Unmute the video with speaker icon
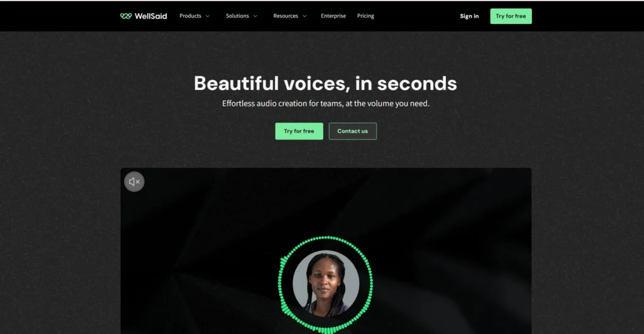The image size is (644, 334). 135,182
